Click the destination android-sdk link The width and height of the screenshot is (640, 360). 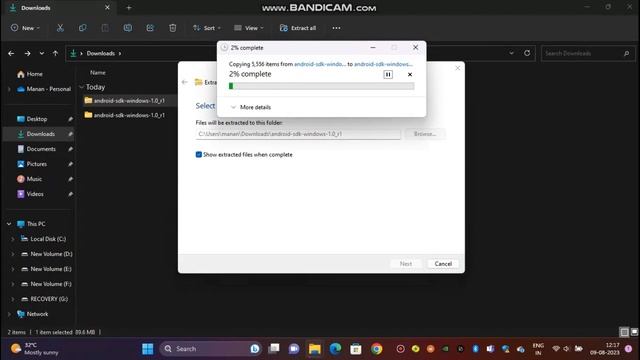tap(383, 64)
